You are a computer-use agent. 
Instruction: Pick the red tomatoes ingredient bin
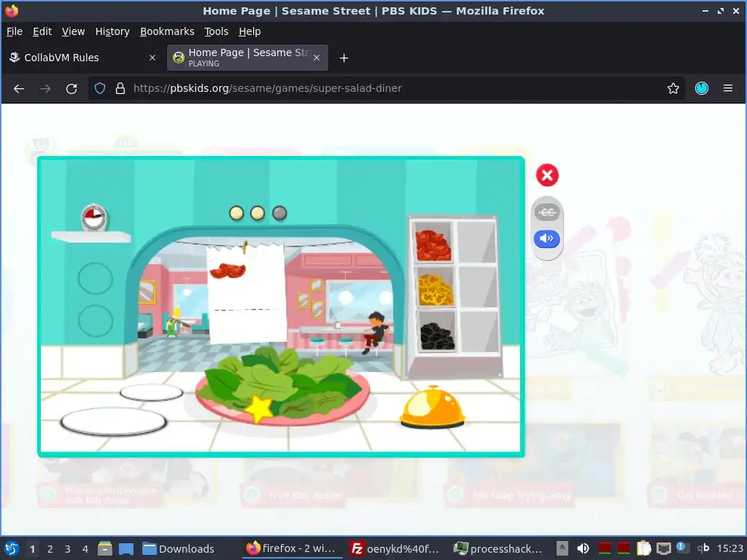pyautogui.click(x=433, y=242)
